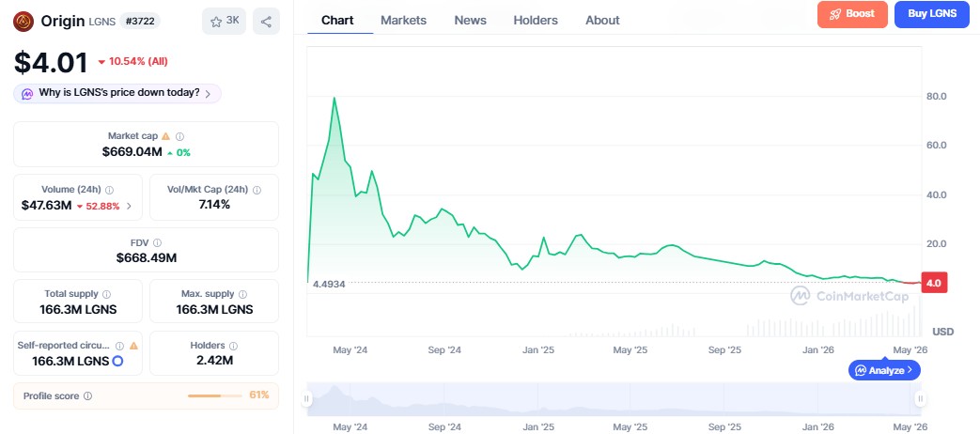Image resolution: width=980 pixels, height=434 pixels.
Task: Click the Profile score info icon
Action: point(88,395)
